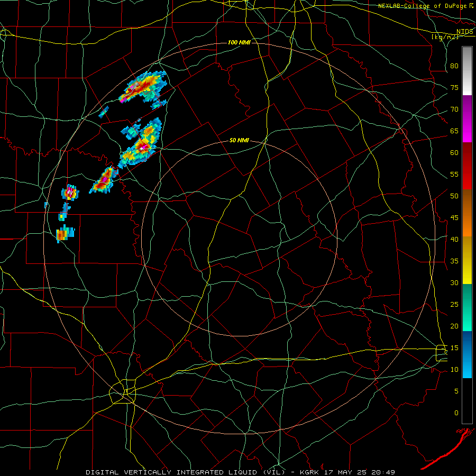This screenshot has width=476, height=476.
Task: Click the "100 NMI" range ring label
Action: [x=239, y=42]
